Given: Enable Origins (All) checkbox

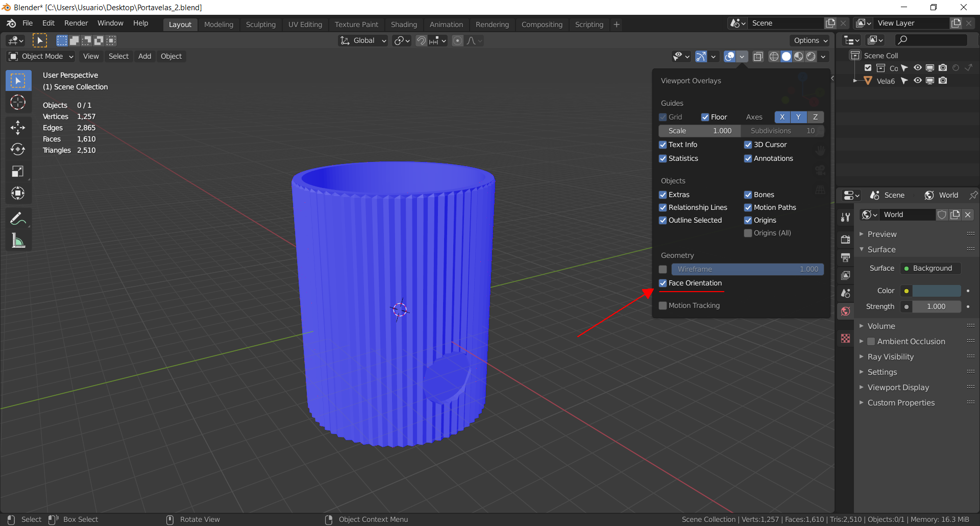Looking at the screenshot, I should pyautogui.click(x=748, y=233).
